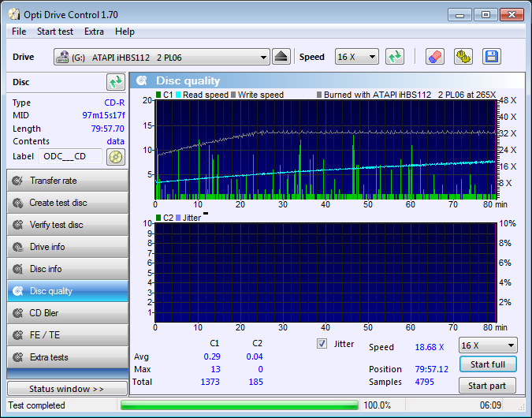This screenshot has width=532, height=418.
Task: Click the Contents value data
Action: [115, 141]
